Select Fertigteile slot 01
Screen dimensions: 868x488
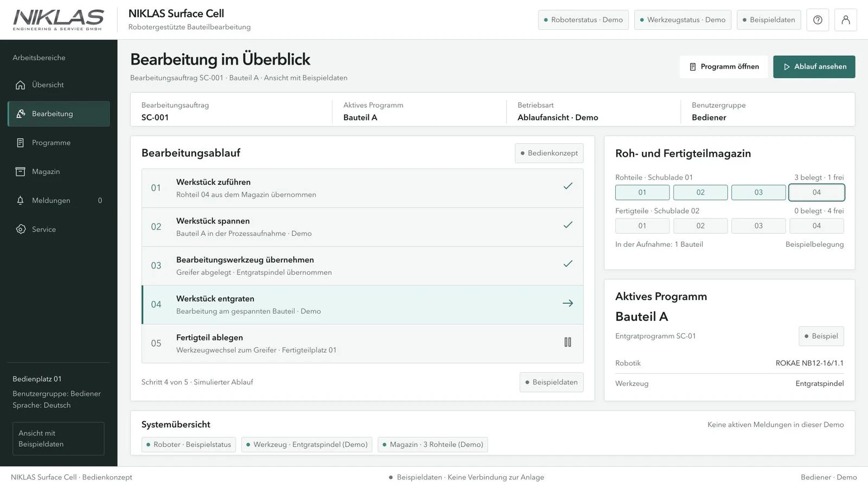tap(642, 226)
